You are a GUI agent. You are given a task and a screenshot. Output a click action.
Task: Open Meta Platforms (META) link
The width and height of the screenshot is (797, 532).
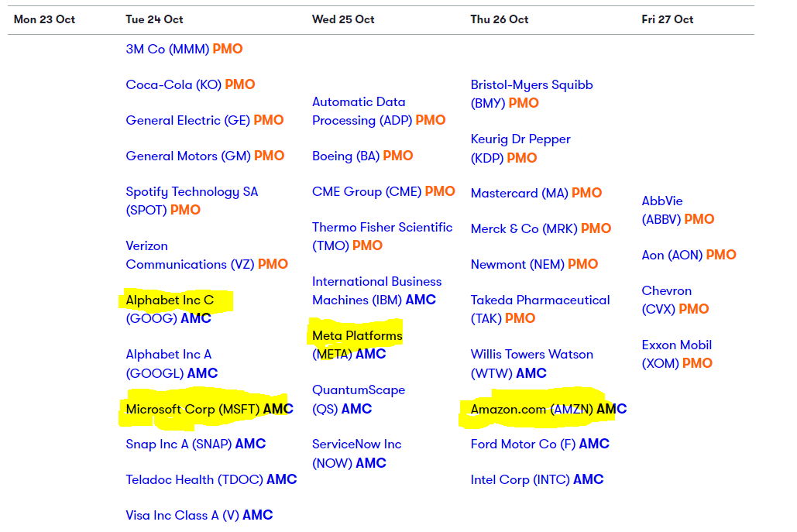[x=357, y=345]
